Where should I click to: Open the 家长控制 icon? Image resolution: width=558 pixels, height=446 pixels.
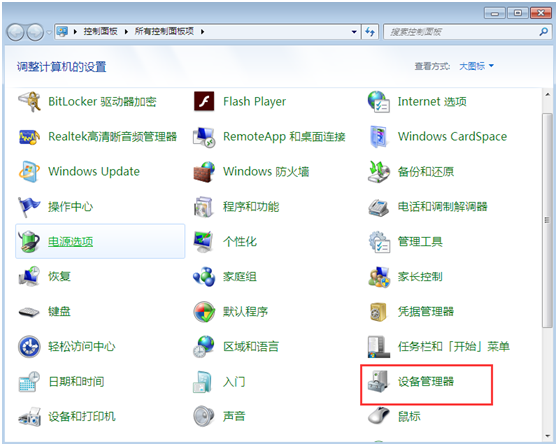tap(379, 277)
